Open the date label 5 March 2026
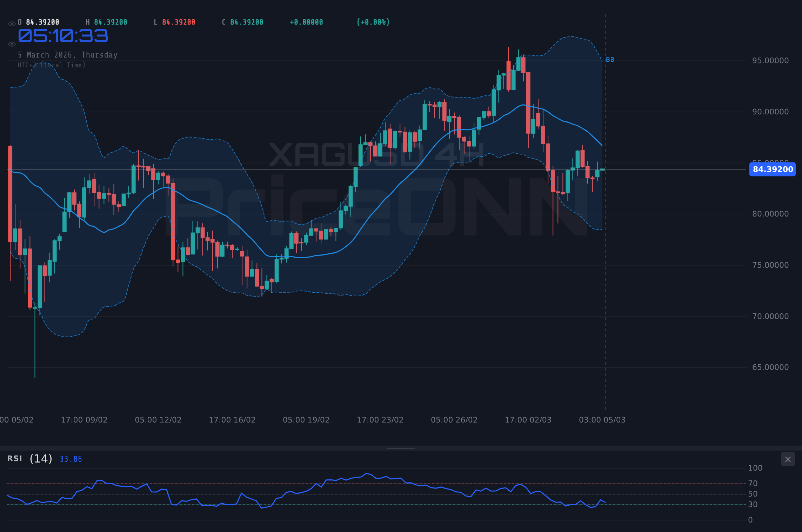The height and width of the screenshot is (532, 802). (x=68, y=55)
